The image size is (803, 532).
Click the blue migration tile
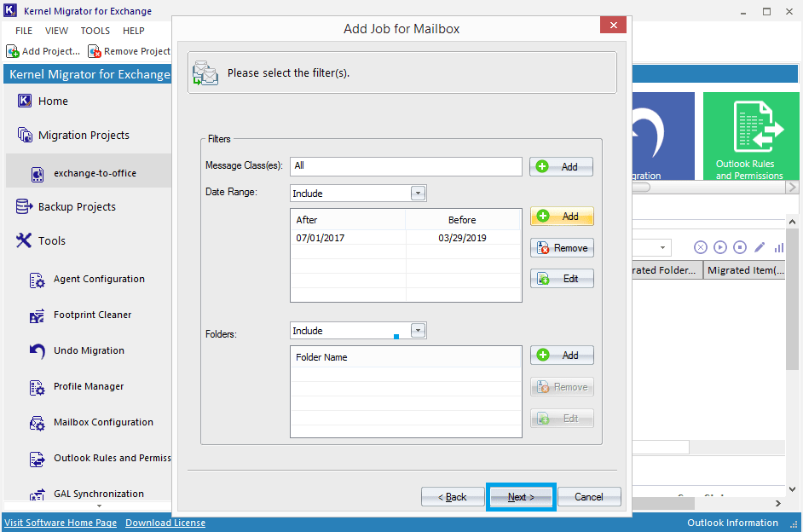point(663,136)
